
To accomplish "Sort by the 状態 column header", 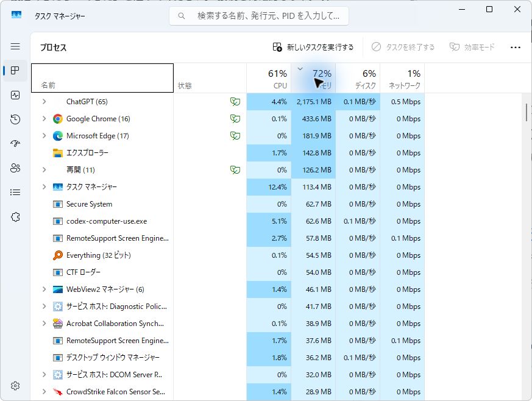I will [x=210, y=78].
